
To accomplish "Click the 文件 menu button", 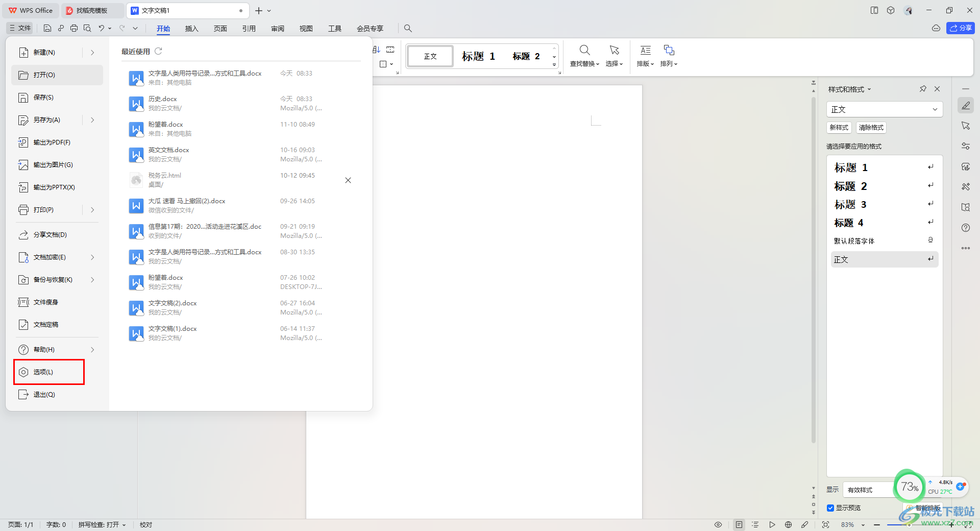I will 20,28.
